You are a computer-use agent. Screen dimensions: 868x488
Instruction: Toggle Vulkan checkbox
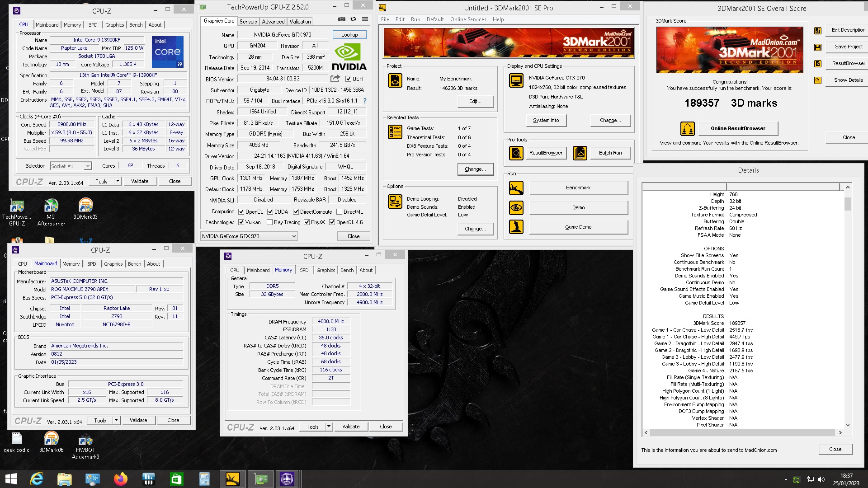[241, 222]
